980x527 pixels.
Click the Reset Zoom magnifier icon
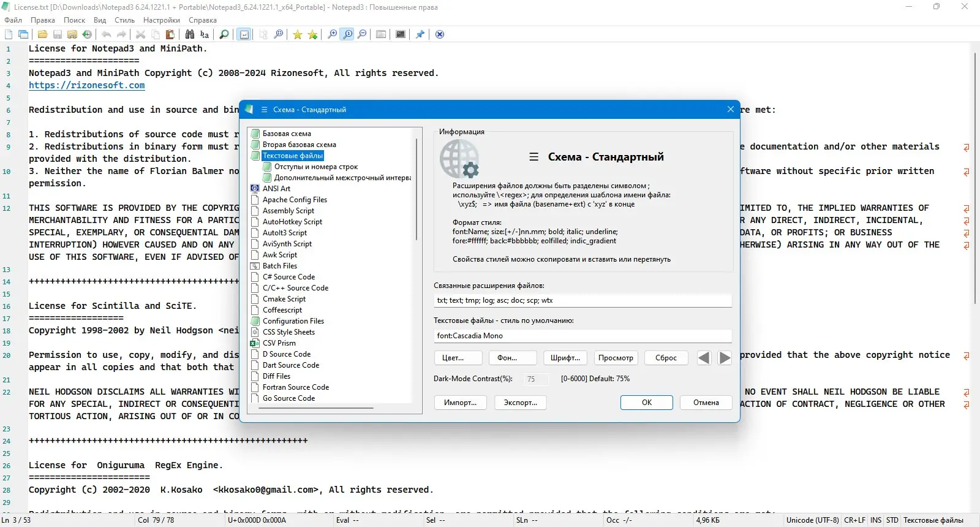pyautogui.click(x=347, y=34)
